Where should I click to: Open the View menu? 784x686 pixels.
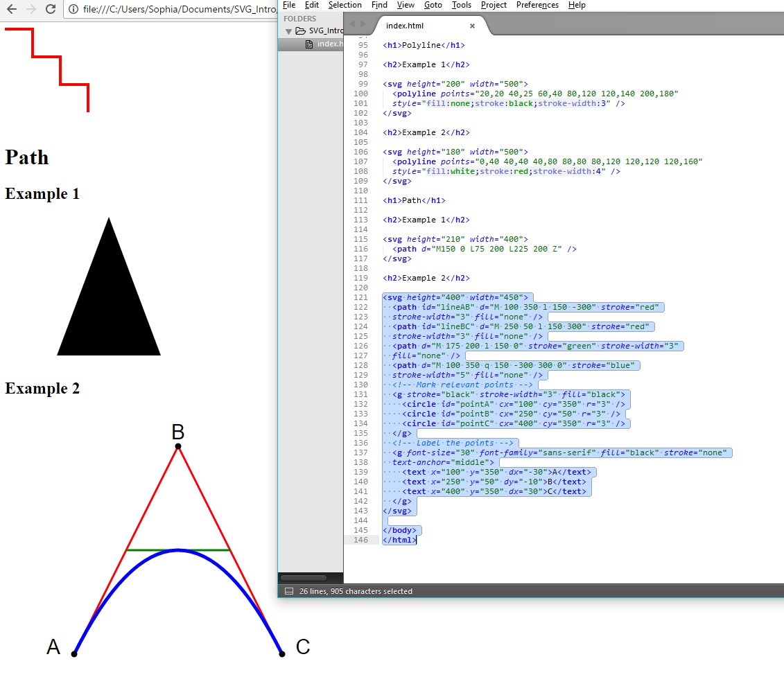point(406,5)
